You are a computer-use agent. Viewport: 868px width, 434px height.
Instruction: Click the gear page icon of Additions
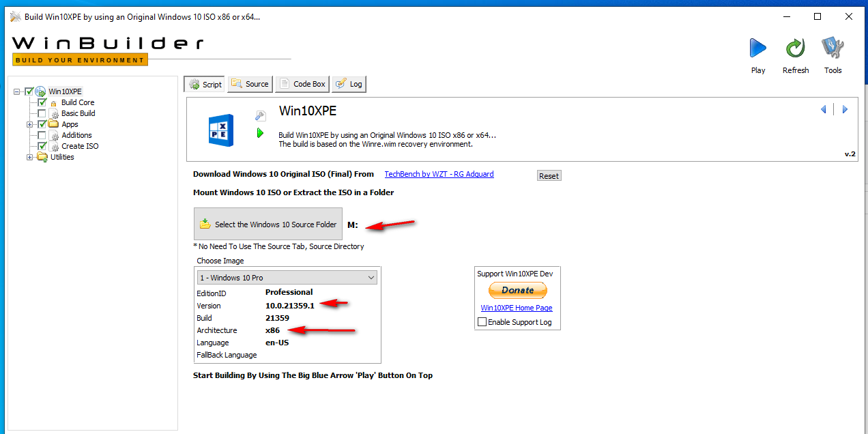pyautogui.click(x=55, y=136)
